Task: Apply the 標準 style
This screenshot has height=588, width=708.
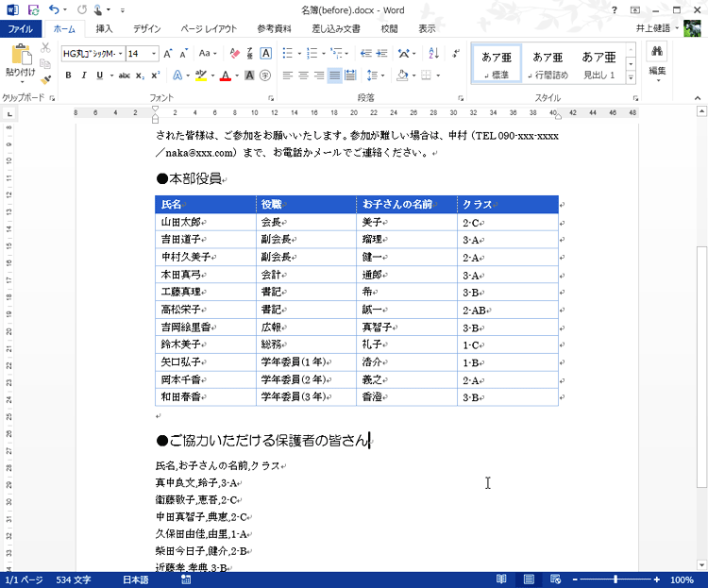Action: pyautogui.click(x=497, y=63)
